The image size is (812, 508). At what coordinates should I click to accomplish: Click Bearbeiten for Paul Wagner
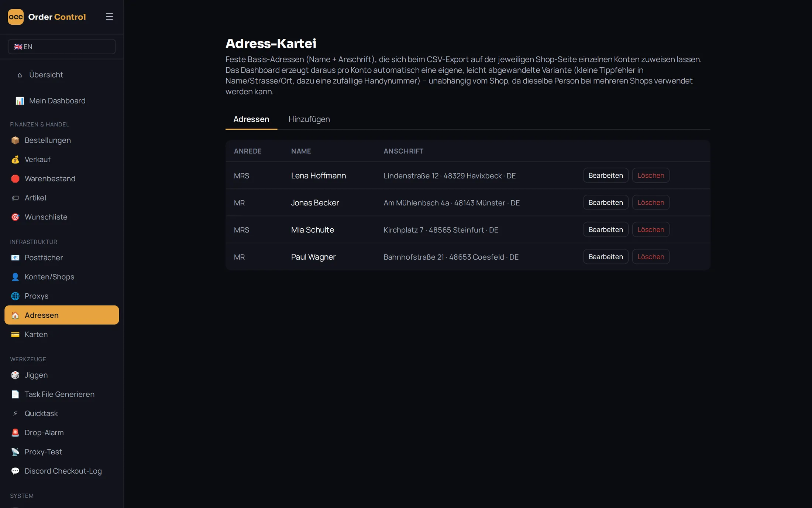point(606,257)
